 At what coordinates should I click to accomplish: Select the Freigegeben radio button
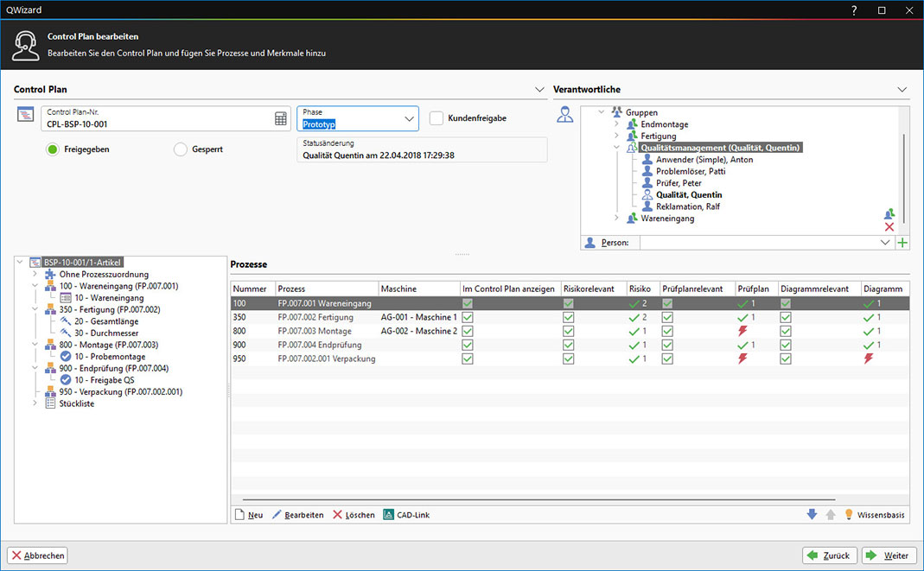[x=53, y=149]
